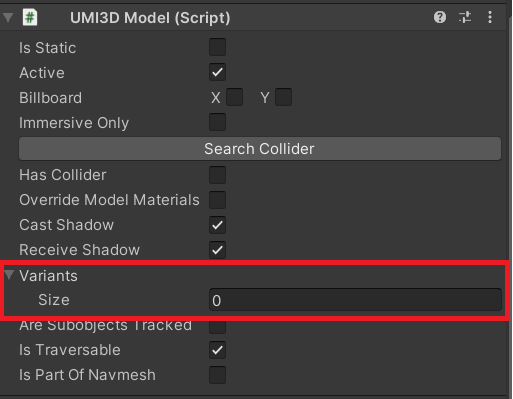
Task: Enable Is Part Of Navmesh checkbox
Action: [x=217, y=375]
